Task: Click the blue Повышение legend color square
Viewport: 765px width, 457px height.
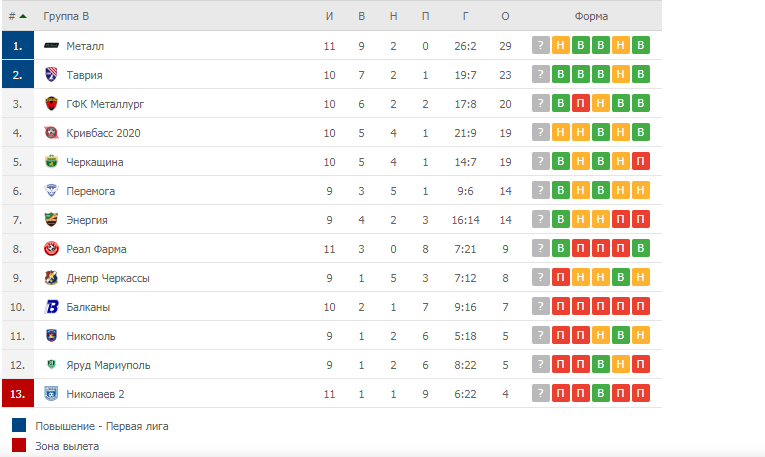Action: click(19, 426)
